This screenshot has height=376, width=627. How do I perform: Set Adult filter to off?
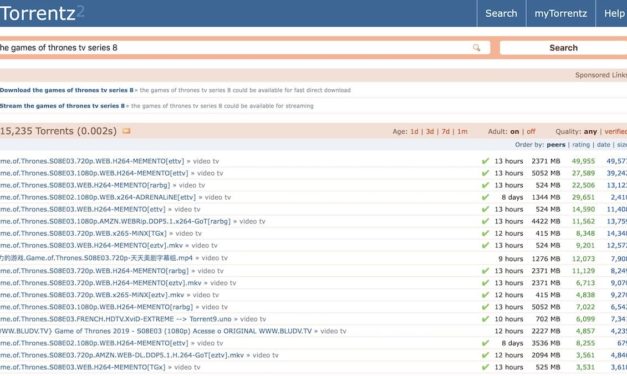(x=531, y=132)
